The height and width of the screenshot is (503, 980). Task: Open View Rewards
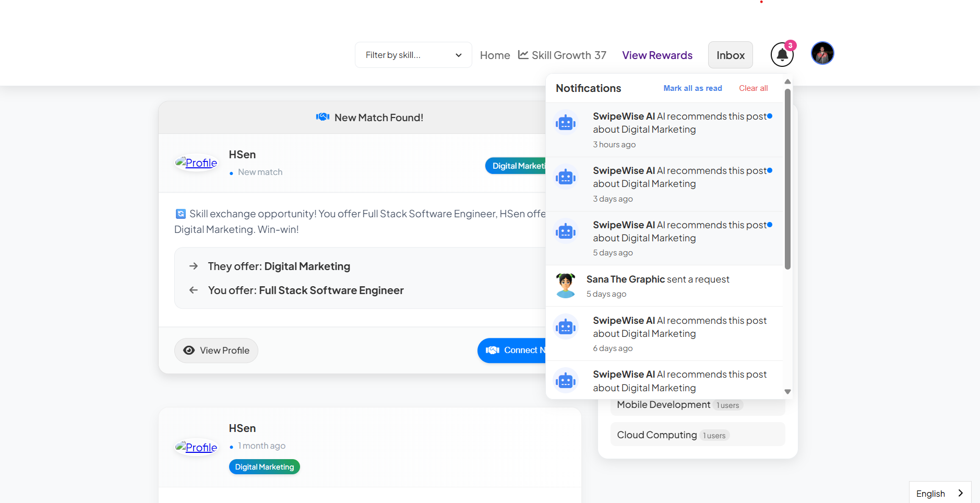point(657,55)
